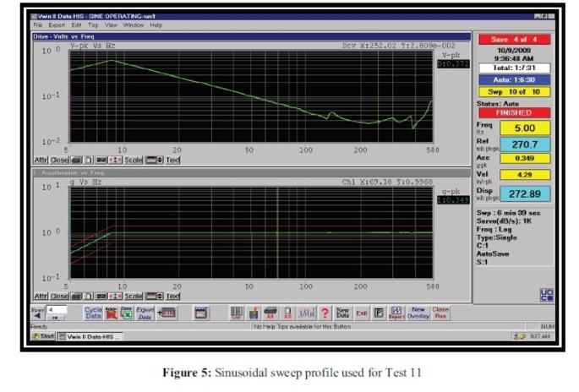Click the Drive - Volts vs Freq title bar
This screenshot has width=579, height=392.
[252, 36]
